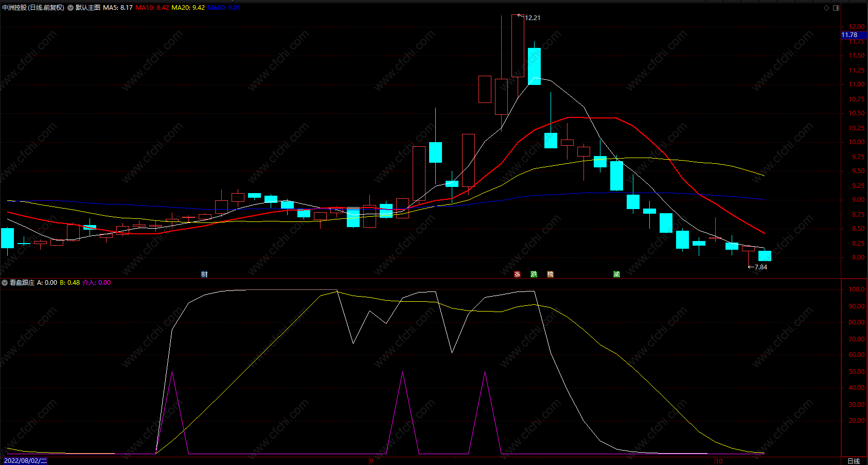
Task: Click the 10.00 price axis label
Action: click(857, 142)
